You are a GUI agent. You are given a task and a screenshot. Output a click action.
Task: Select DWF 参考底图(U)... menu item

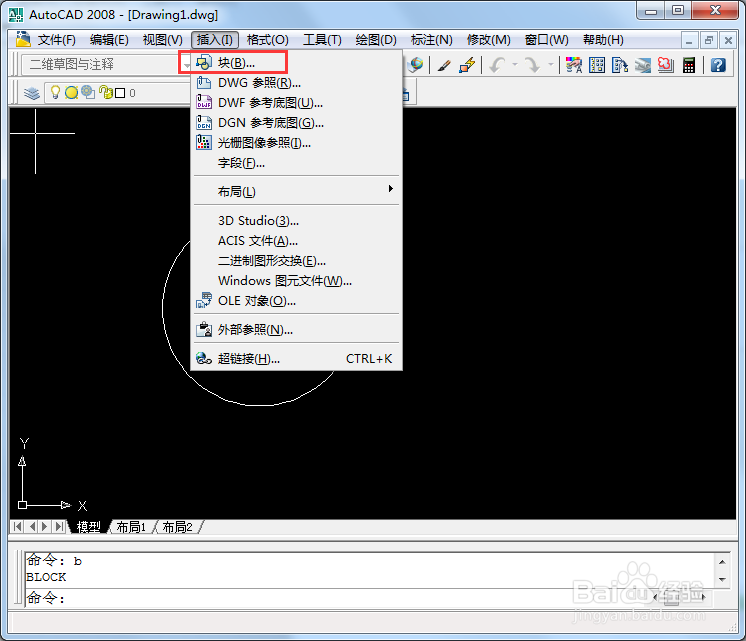click(296, 103)
